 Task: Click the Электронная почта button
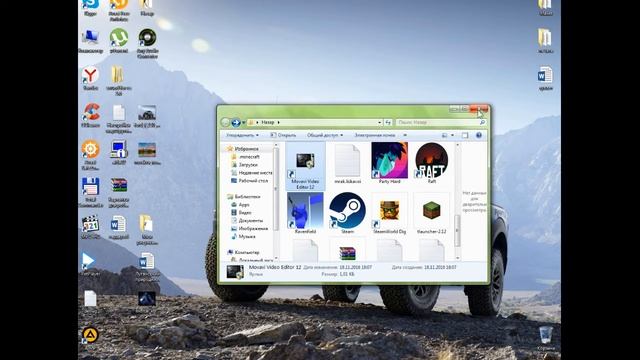(x=374, y=135)
